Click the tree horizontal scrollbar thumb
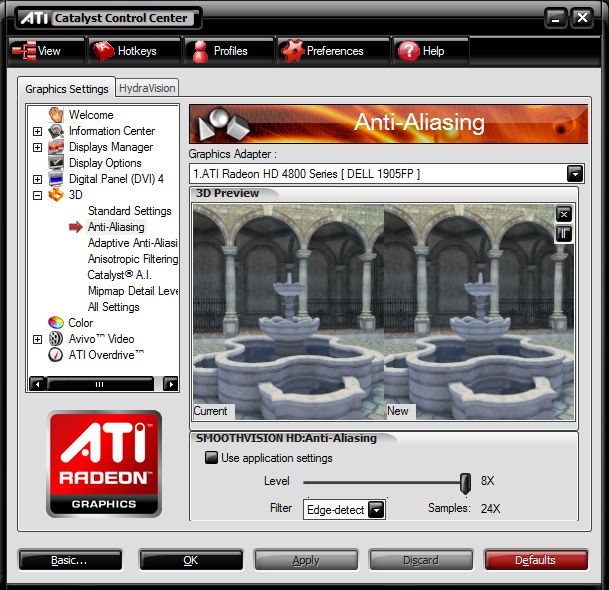The height and width of the screenshot is (590, 609). point(100,384)
